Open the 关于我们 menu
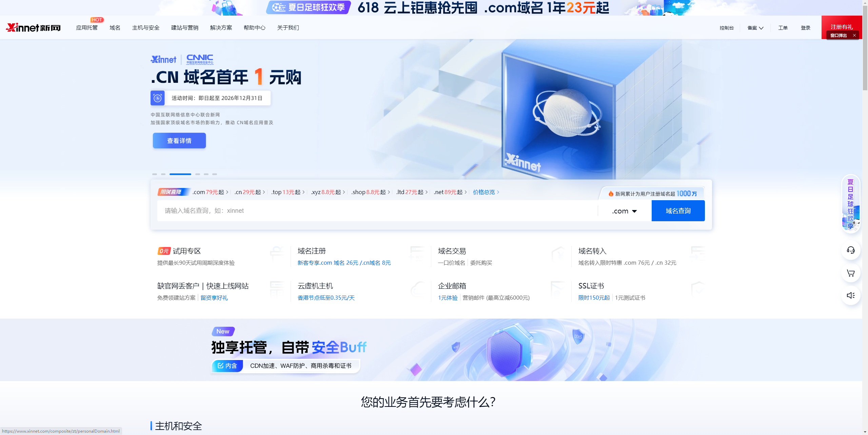 (288, 27)
